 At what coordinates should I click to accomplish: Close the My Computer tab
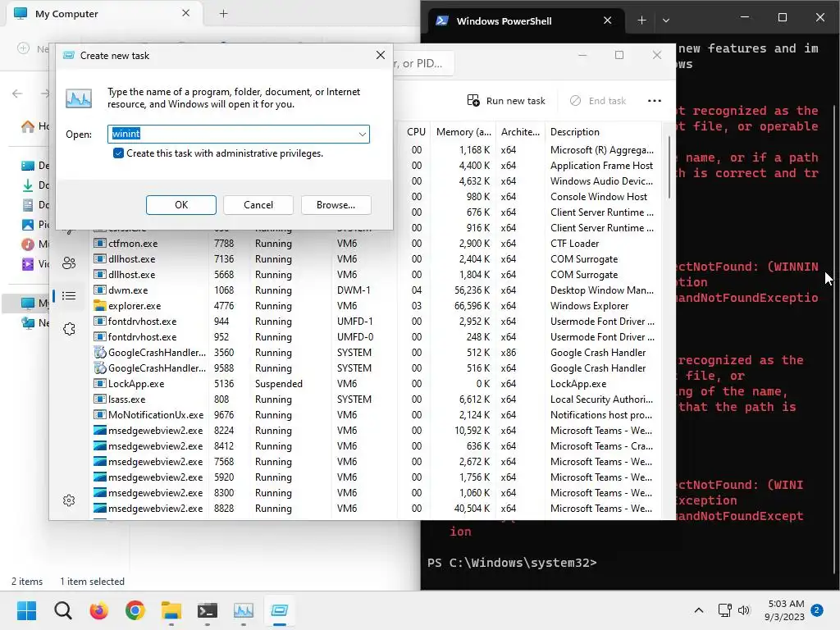(185, 13)
